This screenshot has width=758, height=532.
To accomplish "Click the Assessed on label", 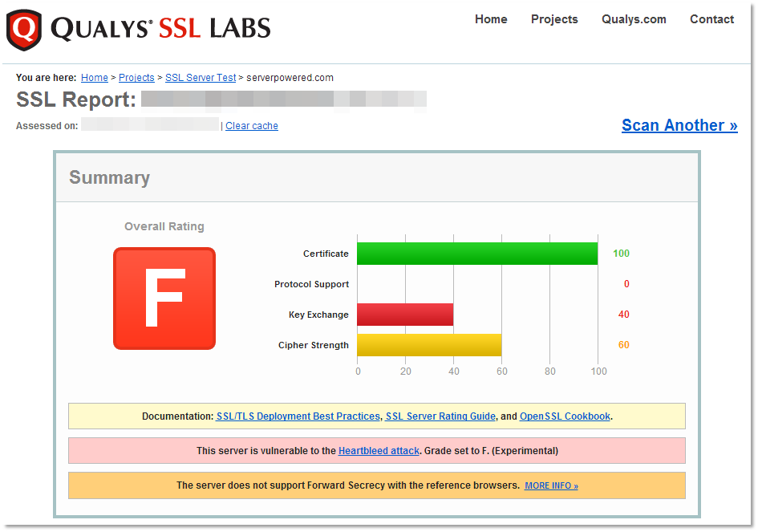I will click(x=47, y=126).
